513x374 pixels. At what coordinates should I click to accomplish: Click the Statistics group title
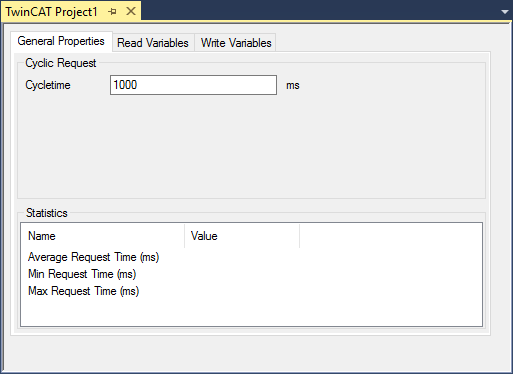click(x=47, y=213)
